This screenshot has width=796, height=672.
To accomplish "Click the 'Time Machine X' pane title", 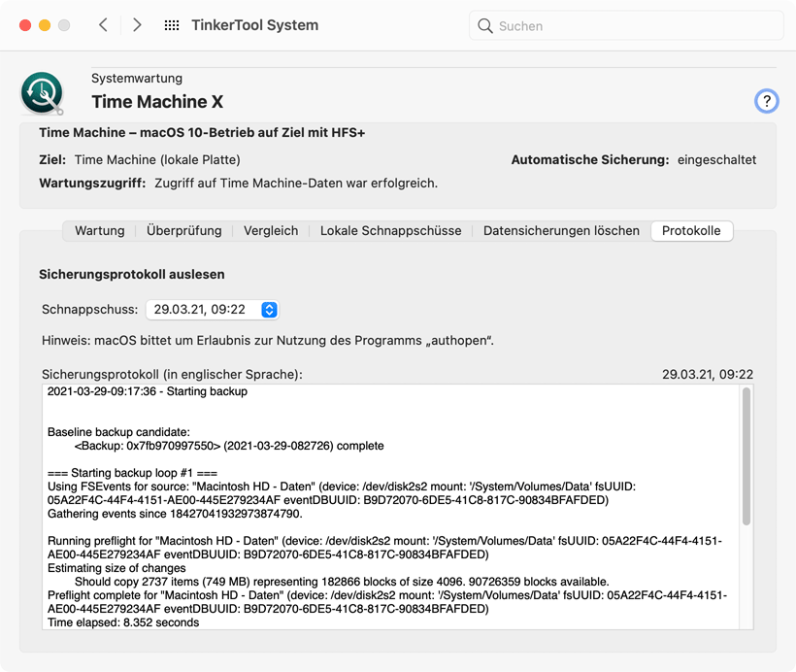I will pyautogui.click(x=157, y=102).
